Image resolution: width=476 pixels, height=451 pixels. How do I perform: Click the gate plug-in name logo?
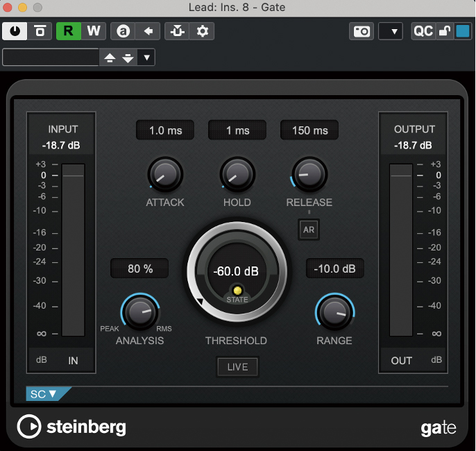point(438,428)
